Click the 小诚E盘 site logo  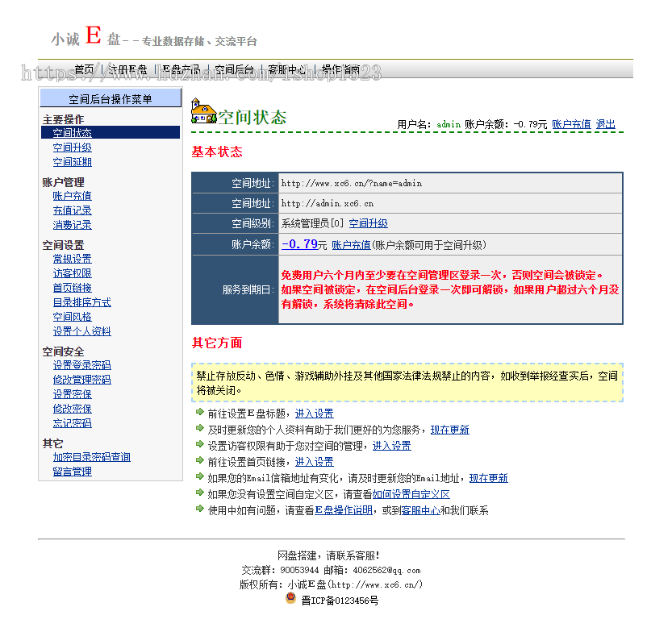point(154,37)
